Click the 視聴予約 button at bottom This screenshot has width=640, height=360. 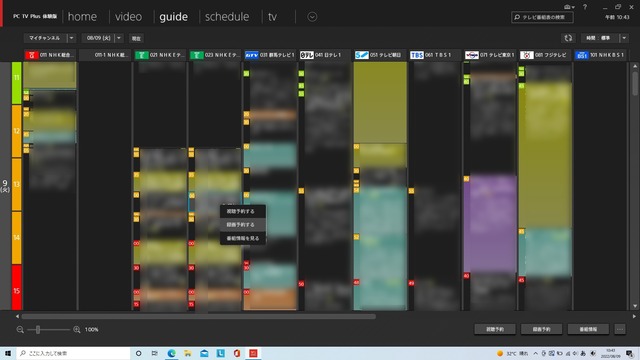pos(495,329)
